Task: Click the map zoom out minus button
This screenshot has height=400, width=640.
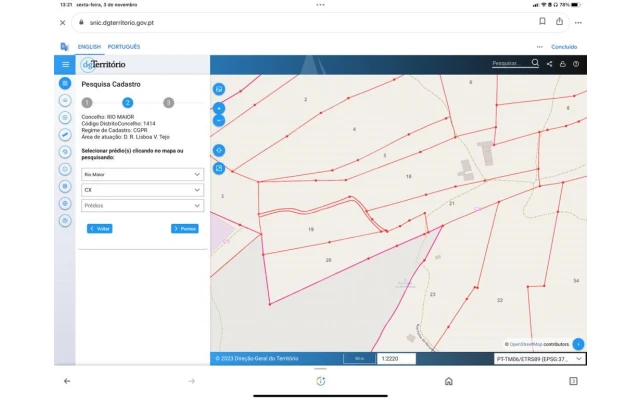Action: pyautogui.click(x=219, y=120)
